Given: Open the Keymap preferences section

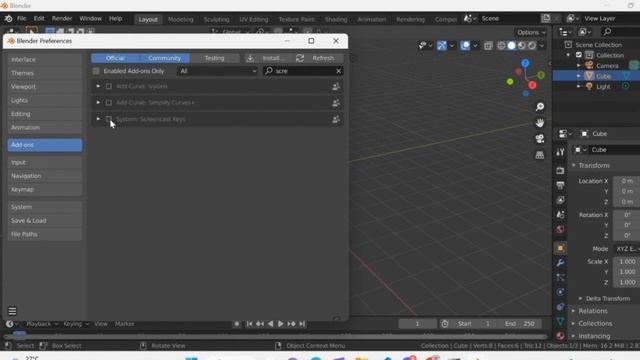Looking at the screenshot, I should click(45, 189).
